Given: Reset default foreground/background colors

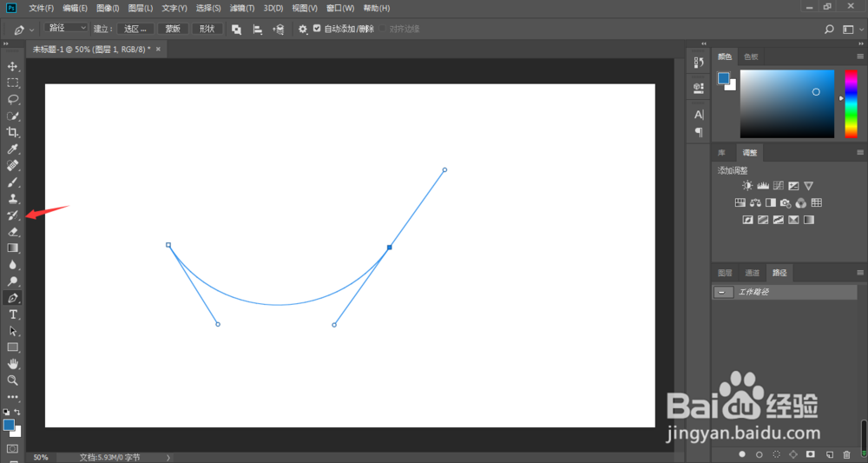Looking at the screenshot, I should (x=6, y=412).
